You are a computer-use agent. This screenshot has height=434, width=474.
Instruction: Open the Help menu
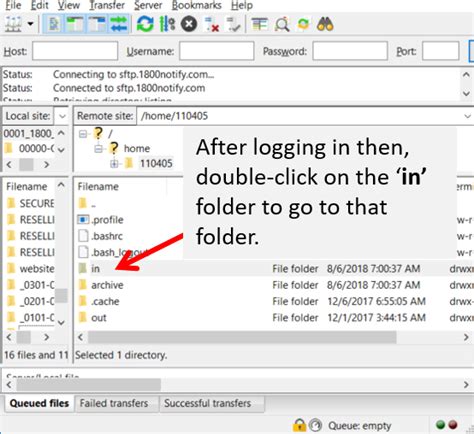[x=242, y=5]
